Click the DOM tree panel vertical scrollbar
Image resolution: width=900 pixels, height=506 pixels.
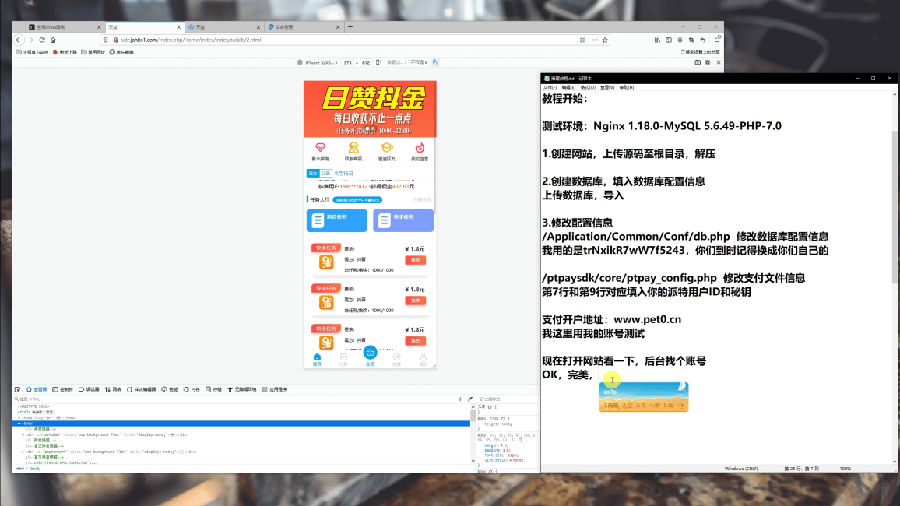pyautogui.click(x=474, y=434)
